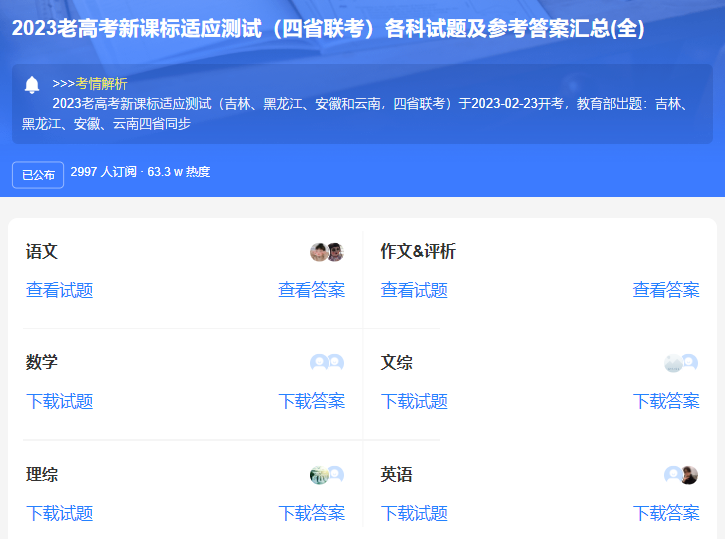Click 下载答案 under 数学

click(x=311, y=402)
